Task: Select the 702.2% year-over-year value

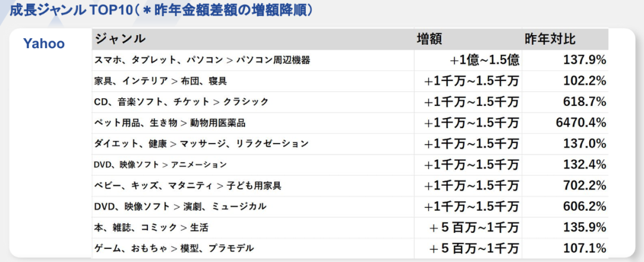Action: pyautogui.click(x=584, y=185)
